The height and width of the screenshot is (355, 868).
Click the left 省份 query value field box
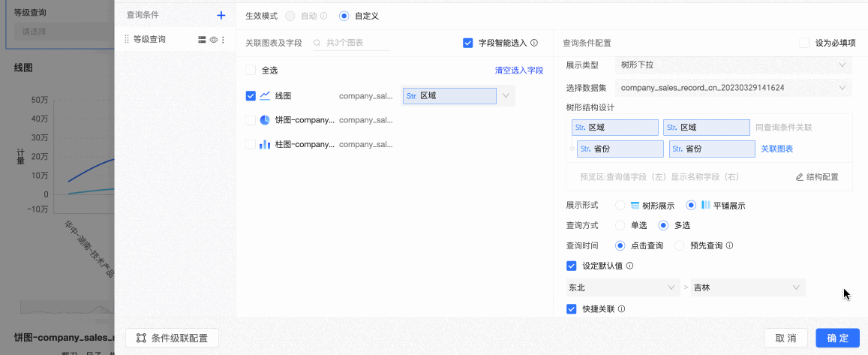tap(620, 149)
